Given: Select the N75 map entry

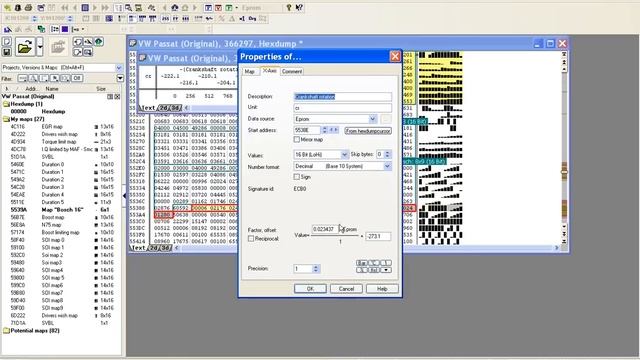Looking at the screenshot, I should (x=51, y=224).
